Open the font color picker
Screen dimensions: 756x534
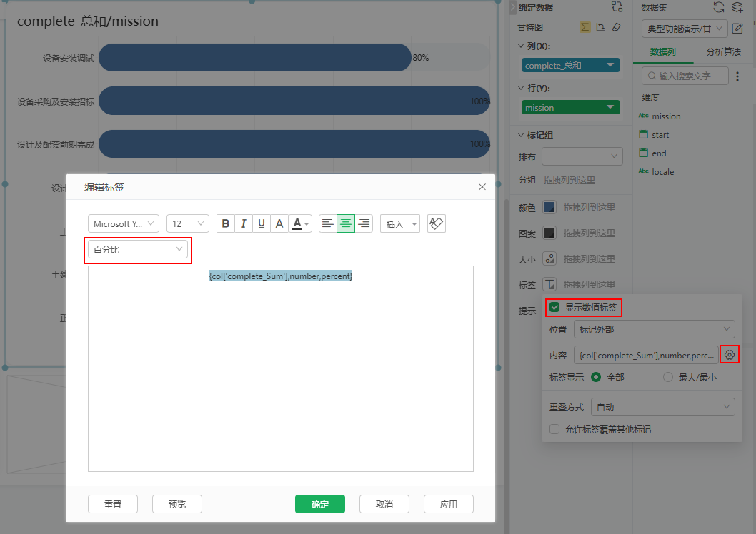(x=300, y=223)
